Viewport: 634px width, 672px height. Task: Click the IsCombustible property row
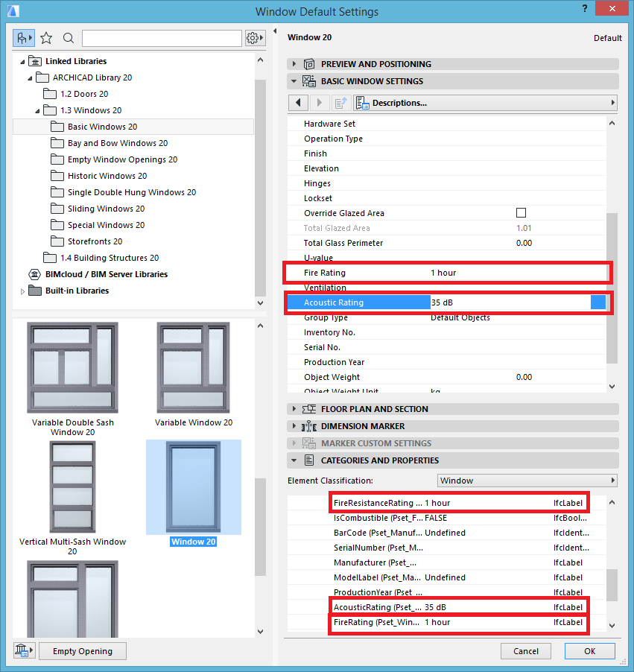(x=447, y=518)
